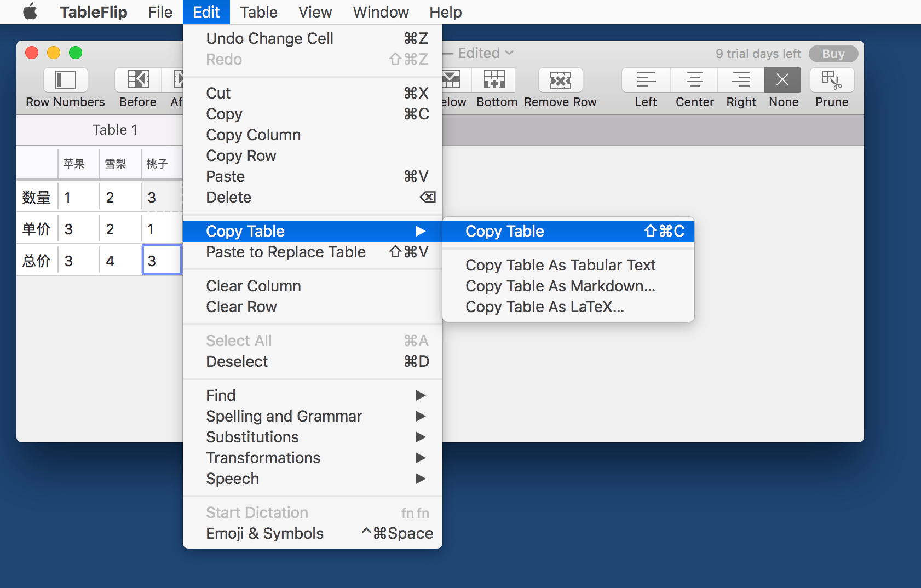Toggle the Row Numbers toolbar icon
921x588 pixels.
tap(65, 80)
